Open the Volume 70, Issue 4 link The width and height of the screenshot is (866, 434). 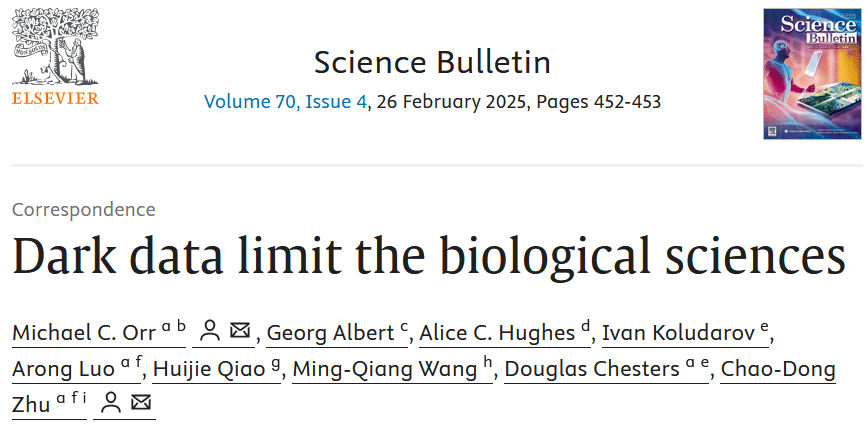(284, 102)
